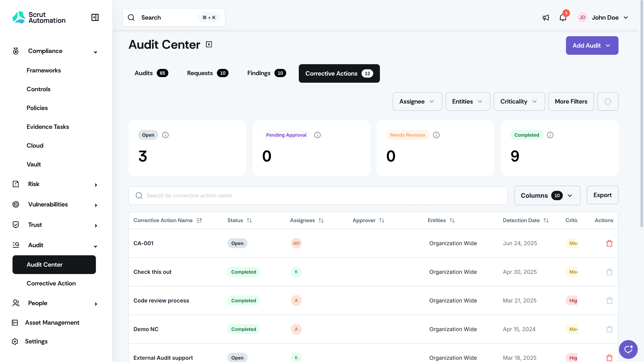Click the global Search box
This screenshot has width=644, height=362.
[x=174, y=17]
